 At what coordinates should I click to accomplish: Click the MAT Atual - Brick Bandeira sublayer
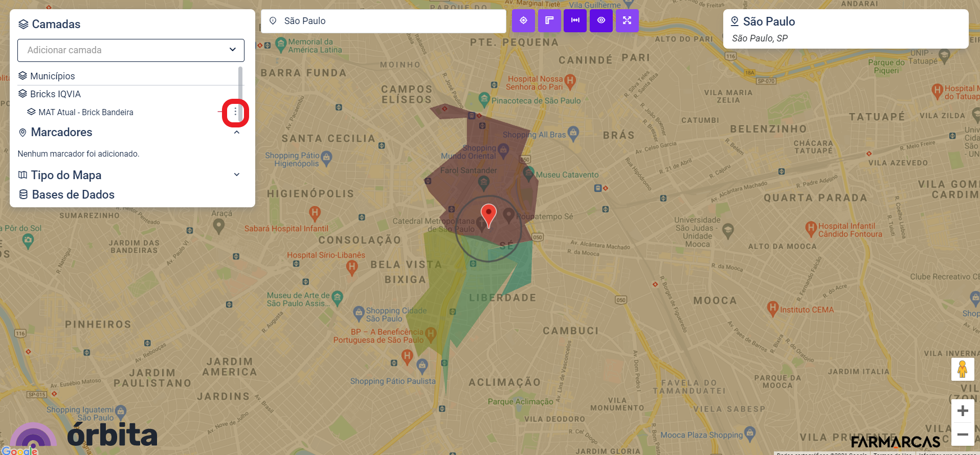[86, 113]
